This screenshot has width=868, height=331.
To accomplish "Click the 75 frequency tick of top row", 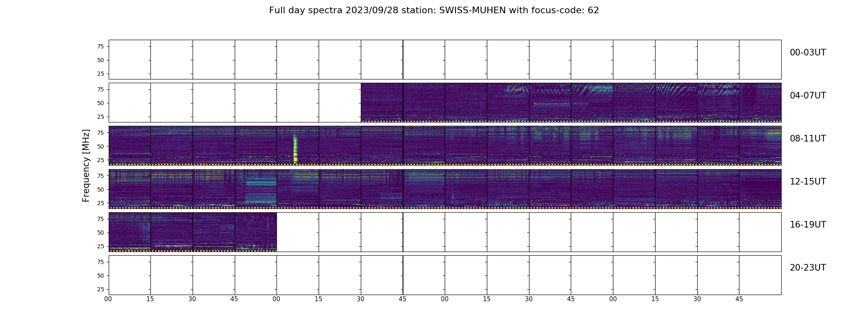I will coord(100,46).
